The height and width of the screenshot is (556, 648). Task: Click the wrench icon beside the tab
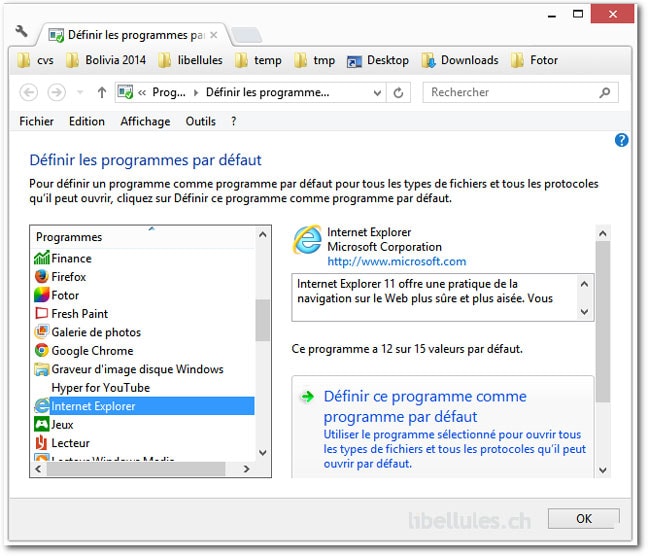[x=21, y=31]
